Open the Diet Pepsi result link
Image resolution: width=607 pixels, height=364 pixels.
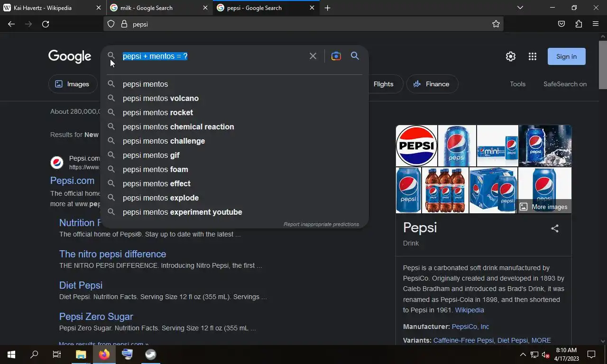point(81,285)
